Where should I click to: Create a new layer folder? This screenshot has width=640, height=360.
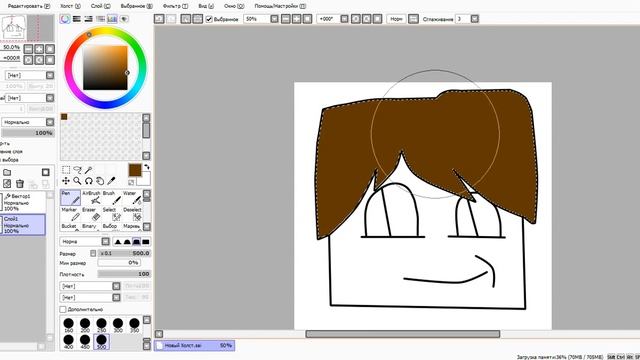click(x=7, y=172)
